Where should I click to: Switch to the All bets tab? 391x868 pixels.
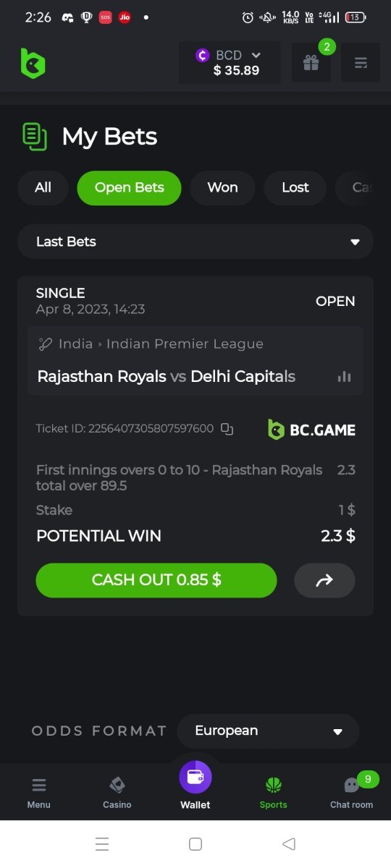click(43, 188)
